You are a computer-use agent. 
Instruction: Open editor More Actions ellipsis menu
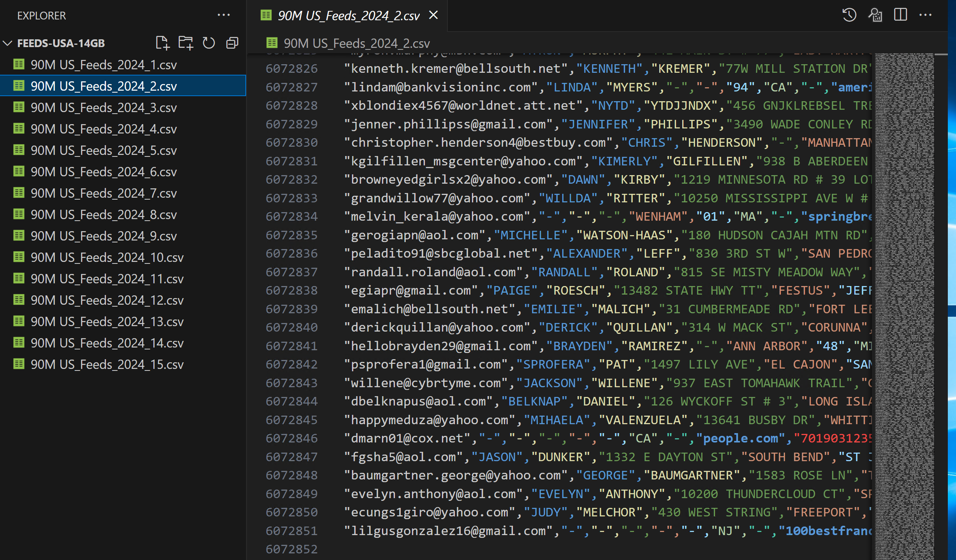[925, 15]
